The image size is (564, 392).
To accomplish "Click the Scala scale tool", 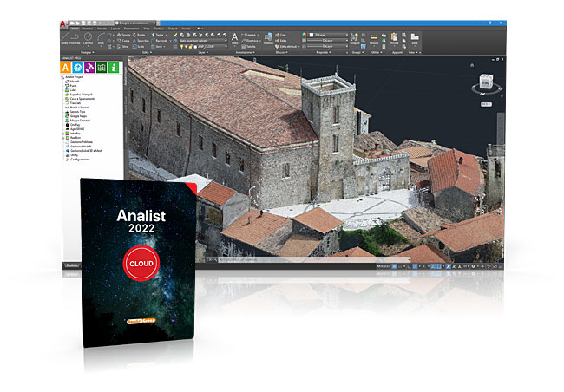I will tap(139, 46).
